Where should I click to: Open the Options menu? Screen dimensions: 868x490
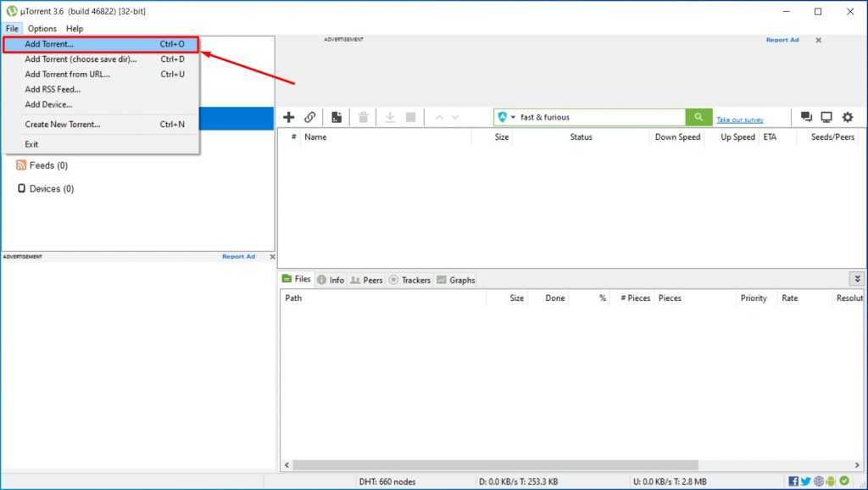(x=42, y=28)
